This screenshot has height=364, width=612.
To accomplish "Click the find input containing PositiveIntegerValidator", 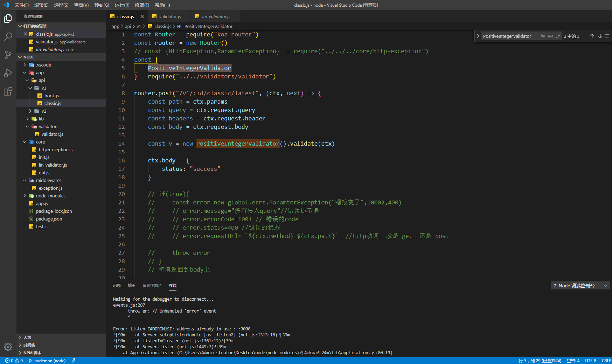I will pyautogui.click(x=510, y=36).
